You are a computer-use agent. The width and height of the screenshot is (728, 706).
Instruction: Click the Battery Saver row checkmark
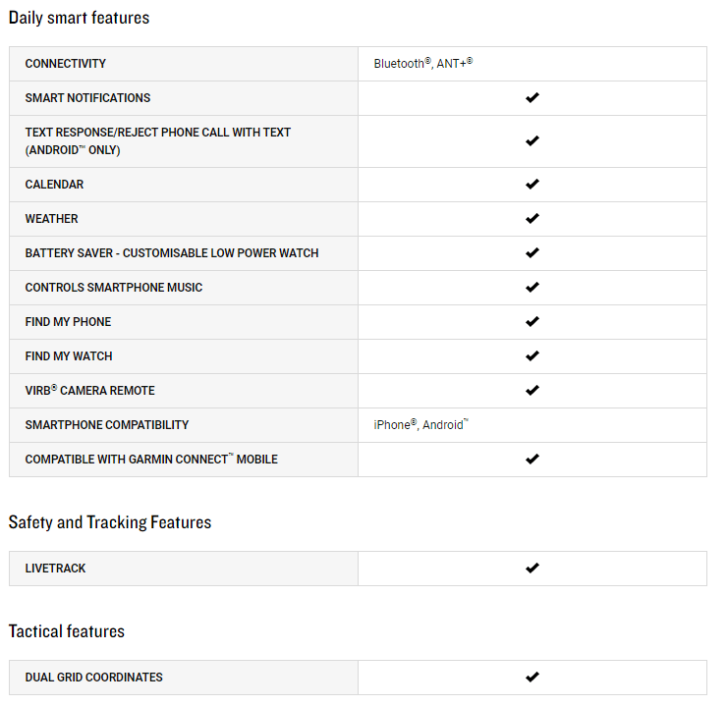pyautogui.click(x=532, y=253)
